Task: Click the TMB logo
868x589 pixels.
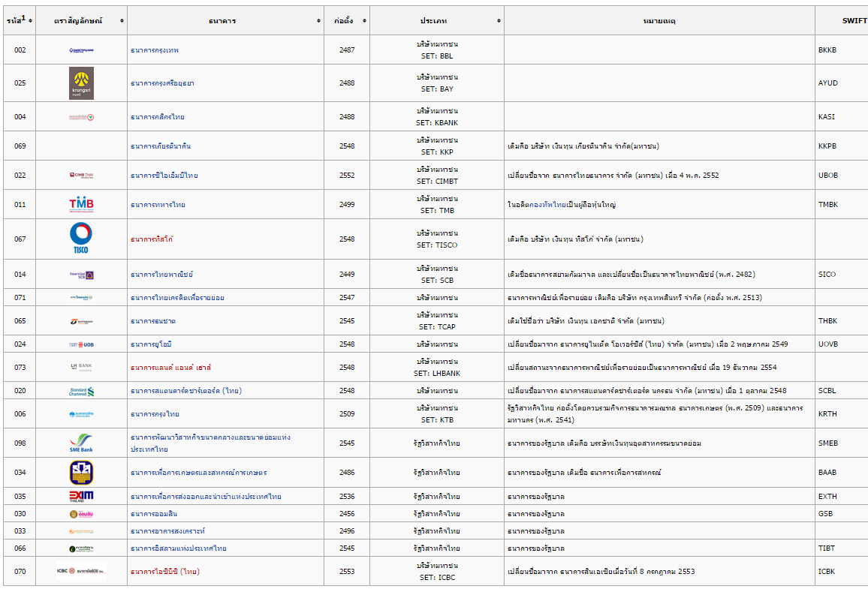Action: 81,205
